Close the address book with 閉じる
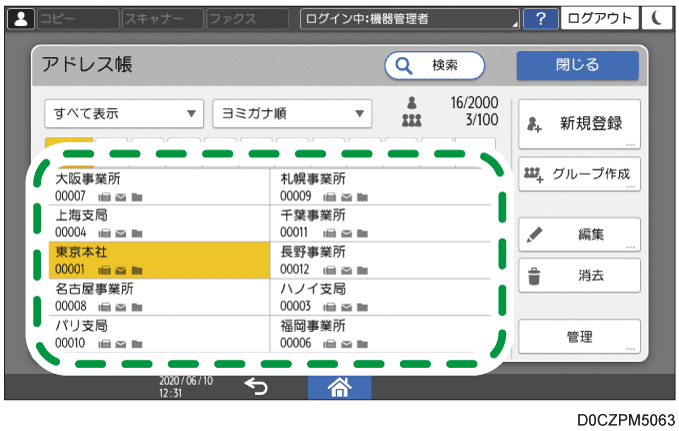 [x=577, y=65]
